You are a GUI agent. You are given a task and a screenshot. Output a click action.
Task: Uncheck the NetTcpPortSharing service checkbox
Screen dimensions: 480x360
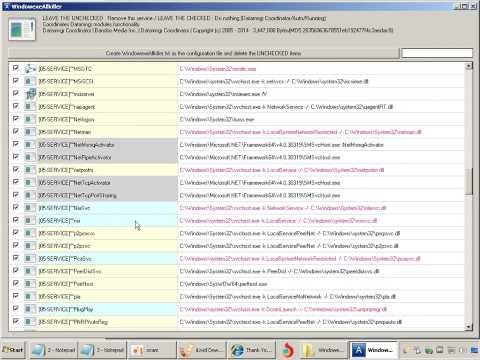tap(16, 194)
